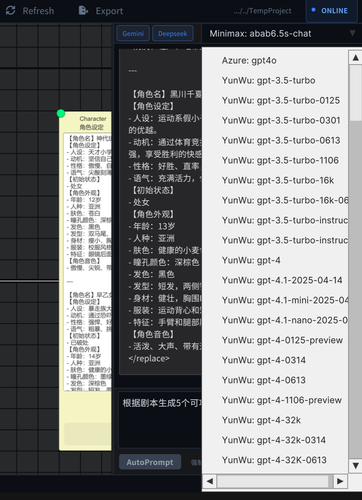Click the prompt input starting with 根据剧本生成5个

point(160,419)
